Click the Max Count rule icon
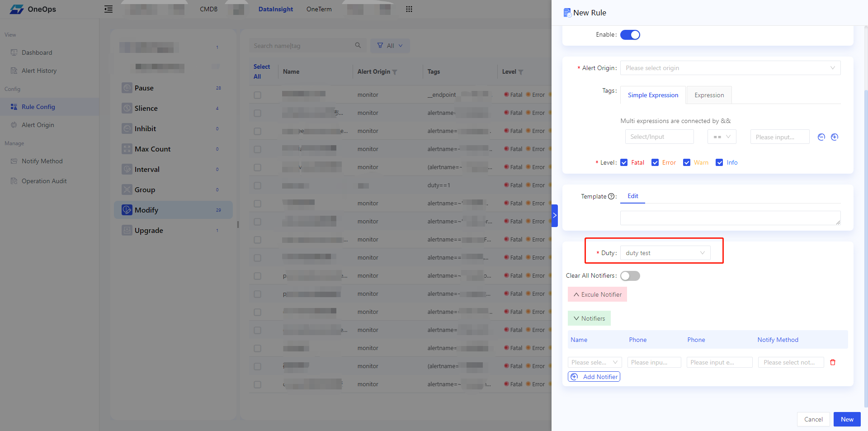The height and width of the screenshot is (431, 868). click(x=127, y=149)
